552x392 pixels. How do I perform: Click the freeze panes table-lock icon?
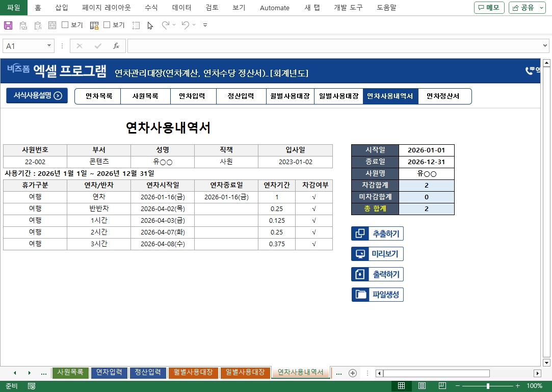click(x=94, y=25)
